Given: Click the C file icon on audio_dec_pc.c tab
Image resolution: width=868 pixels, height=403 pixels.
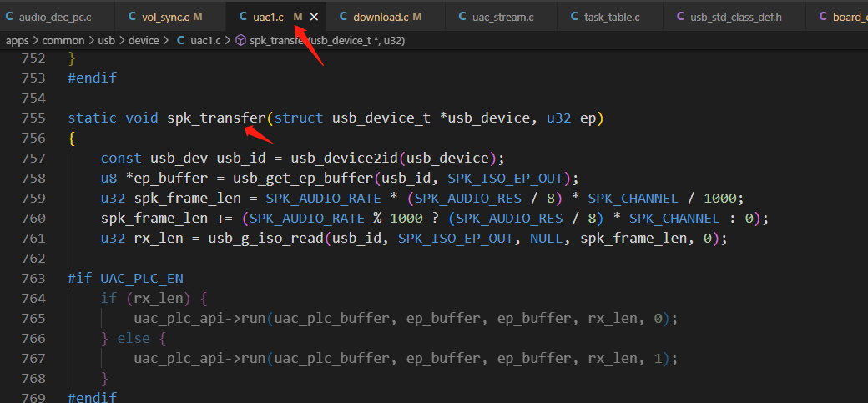Looking at the screenshot, I should (x=9, y=17).
